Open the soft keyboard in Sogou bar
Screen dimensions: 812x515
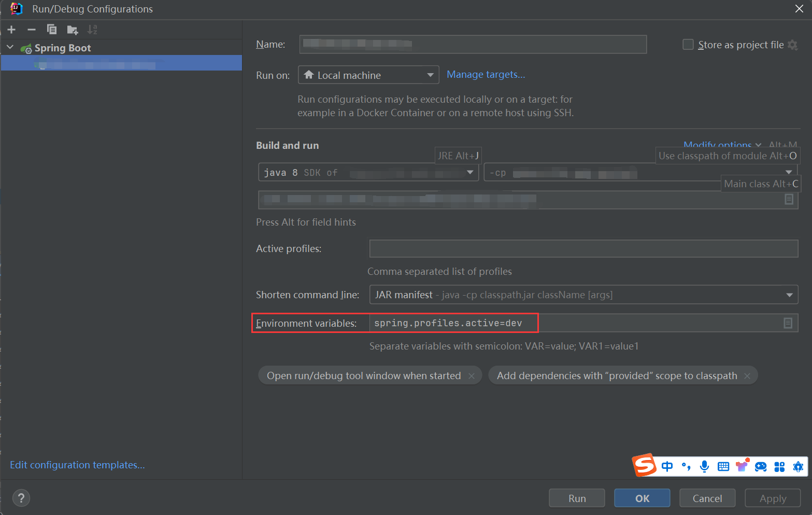723,466
